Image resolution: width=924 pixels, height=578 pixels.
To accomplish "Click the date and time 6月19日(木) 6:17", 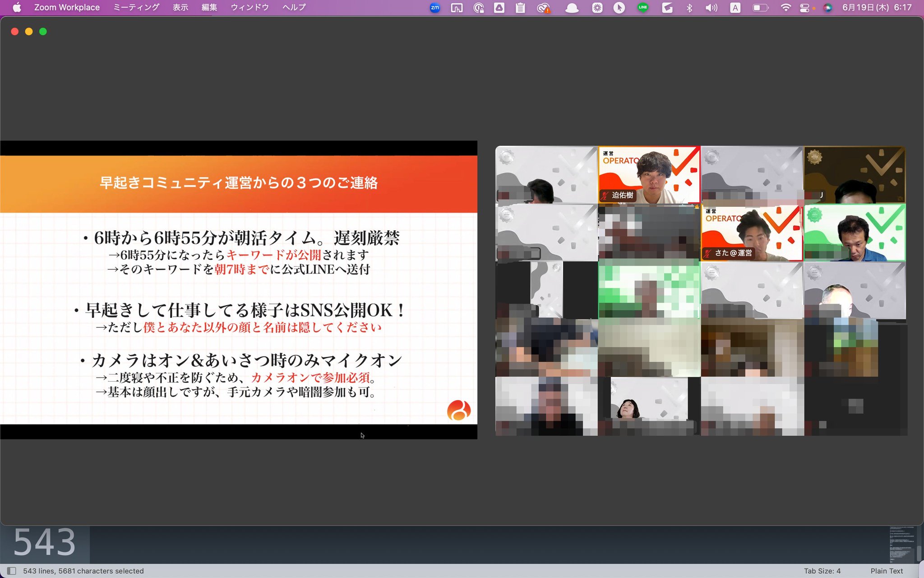I will (877, 7).
